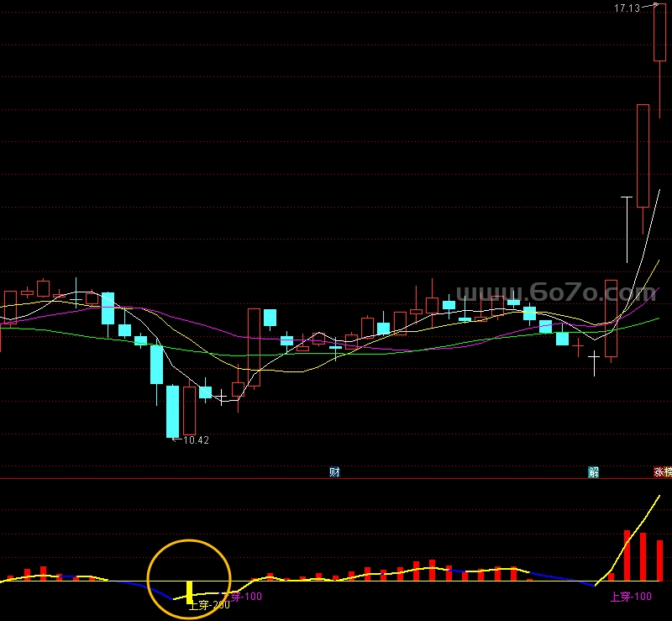Click the 财 financial info marker

coord(334,472)
